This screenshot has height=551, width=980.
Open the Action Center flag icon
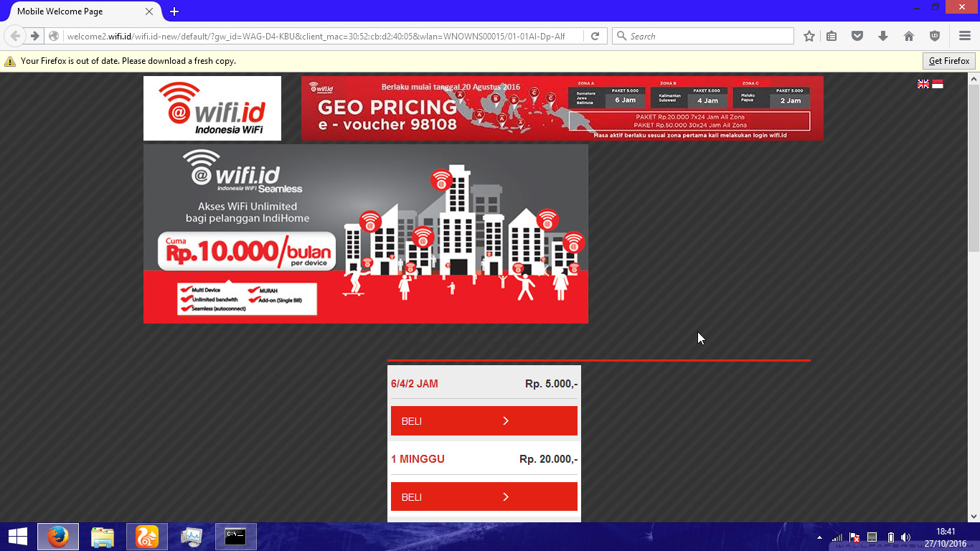point(854,537)
